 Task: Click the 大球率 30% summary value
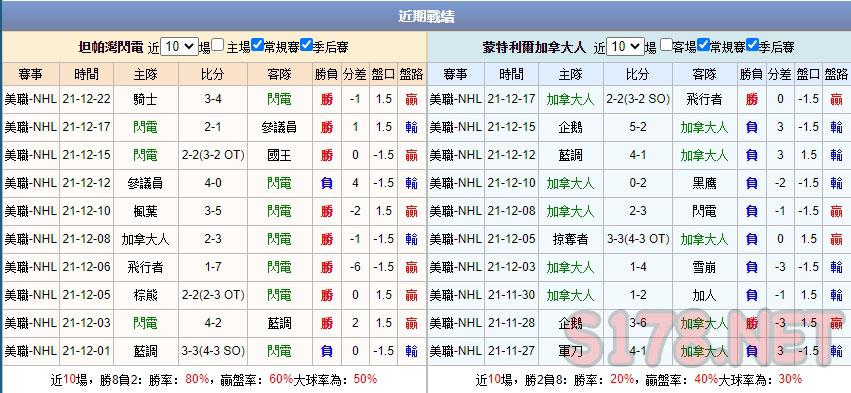coord(790,379)
